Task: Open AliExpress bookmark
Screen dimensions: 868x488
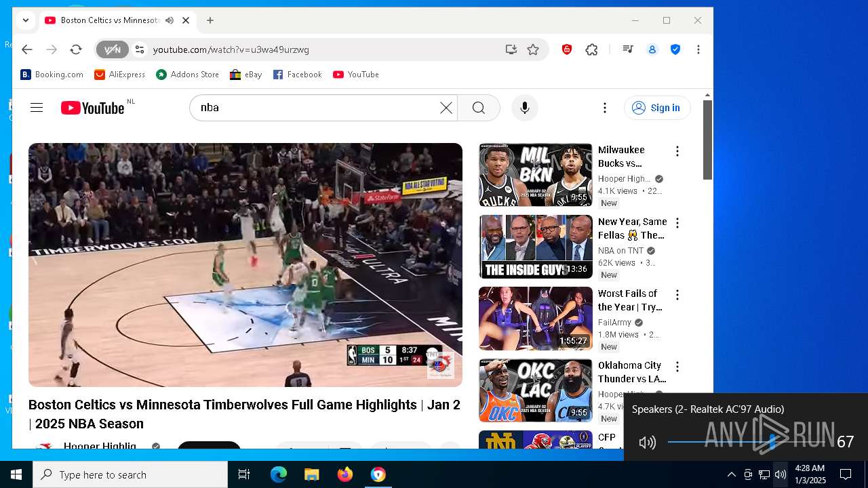Action: [x=119, y=75]
